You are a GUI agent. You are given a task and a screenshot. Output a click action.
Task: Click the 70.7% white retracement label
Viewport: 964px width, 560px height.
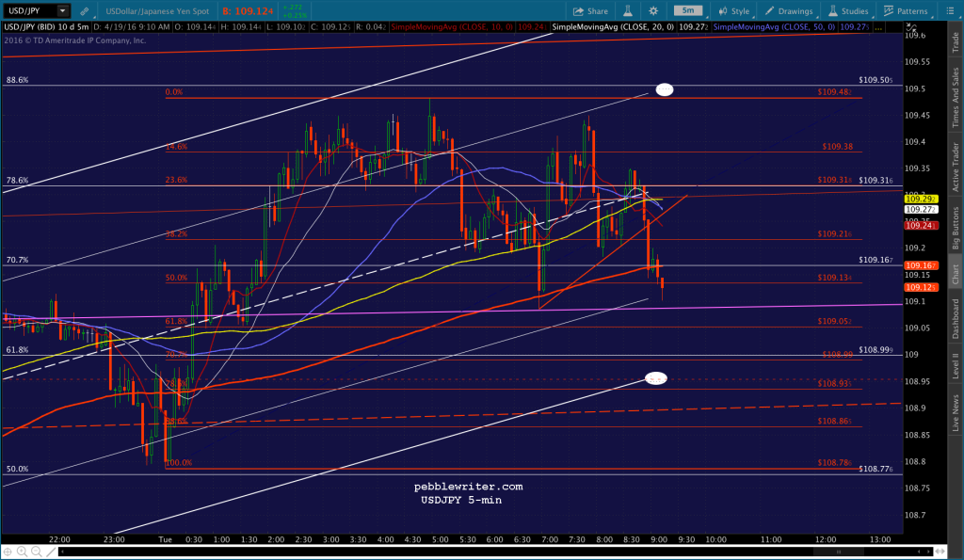click(17, 260)
